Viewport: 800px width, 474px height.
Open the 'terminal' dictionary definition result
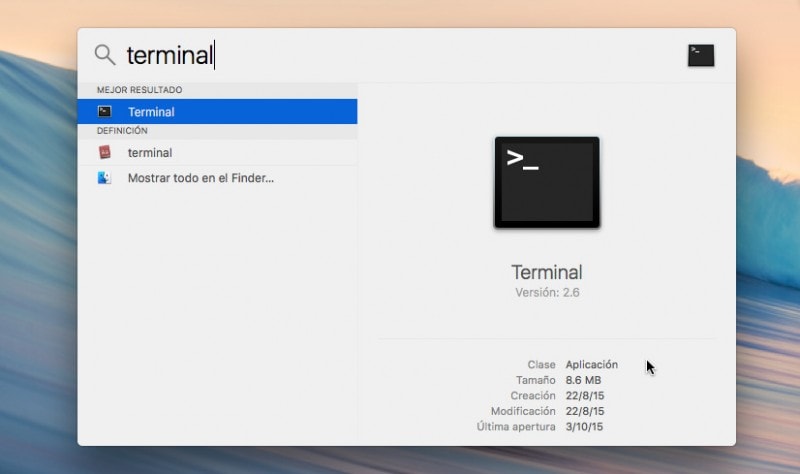(217, 153)
